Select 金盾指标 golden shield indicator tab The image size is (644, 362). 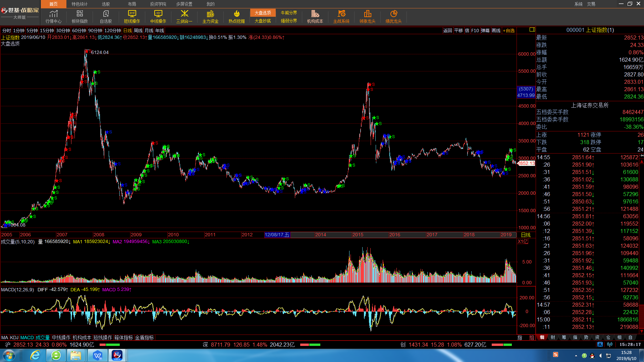point(144,338)
